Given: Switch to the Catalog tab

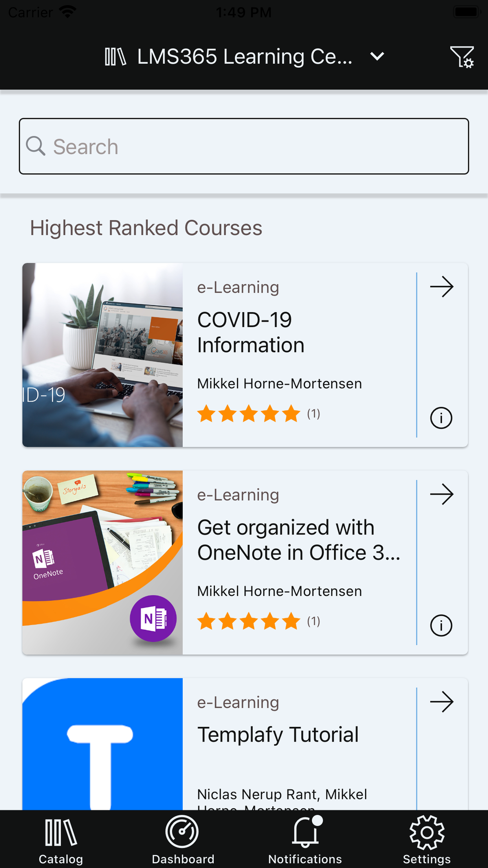Looking at the screenshot, I should tap(61, 840).
